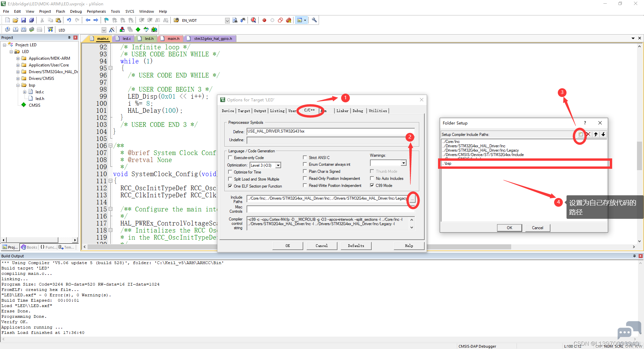Screen dimensions: 644x349
Task: Click the Build target icon
Action: tap(15, 30)
